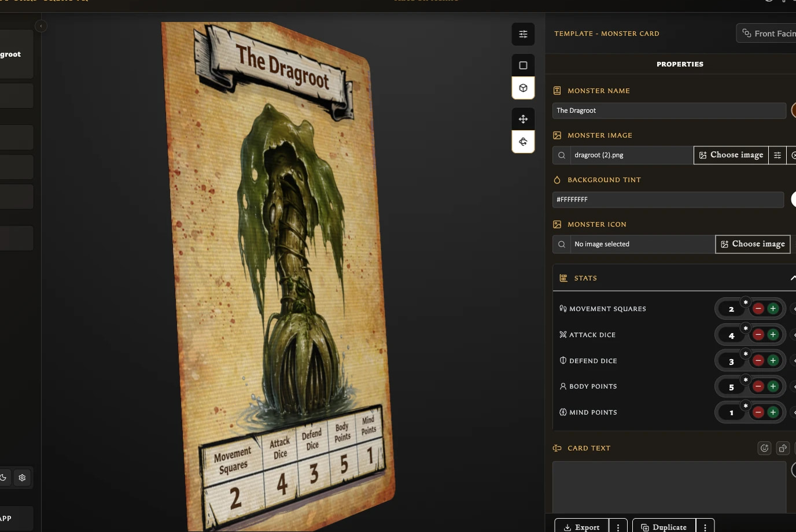This screenshot has height=532, width=796.
Task: Open the Front Facing dropdown
Action: tap(766, 34)
